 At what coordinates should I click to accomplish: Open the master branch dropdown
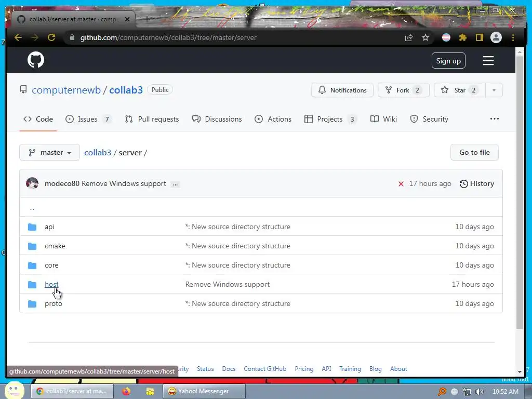(x=49, y=152)
